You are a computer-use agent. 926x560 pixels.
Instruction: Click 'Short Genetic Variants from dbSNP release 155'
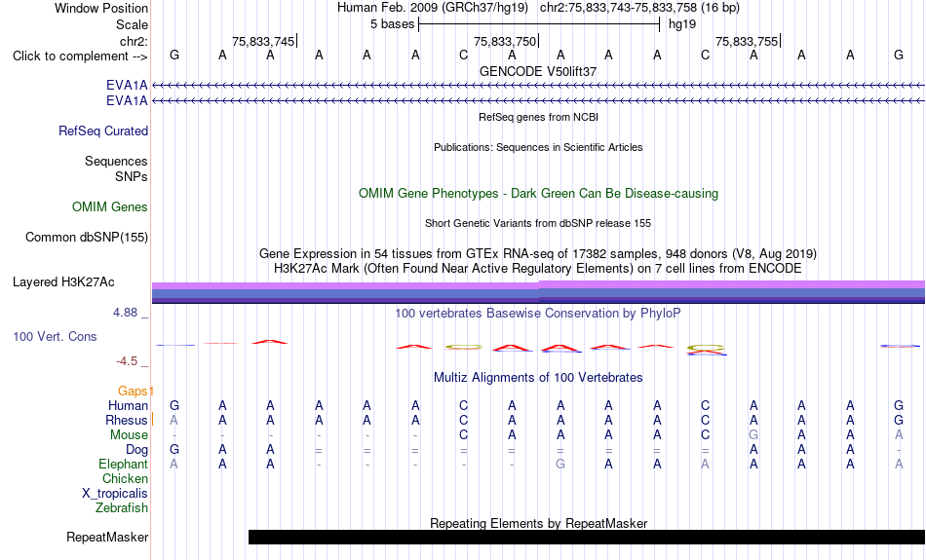[x=538, y=223]
